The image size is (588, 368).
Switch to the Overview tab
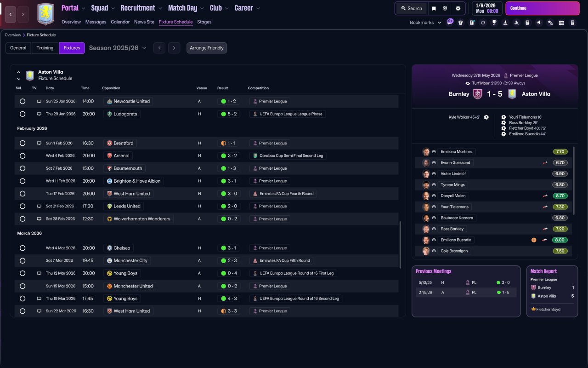[71, 22]
